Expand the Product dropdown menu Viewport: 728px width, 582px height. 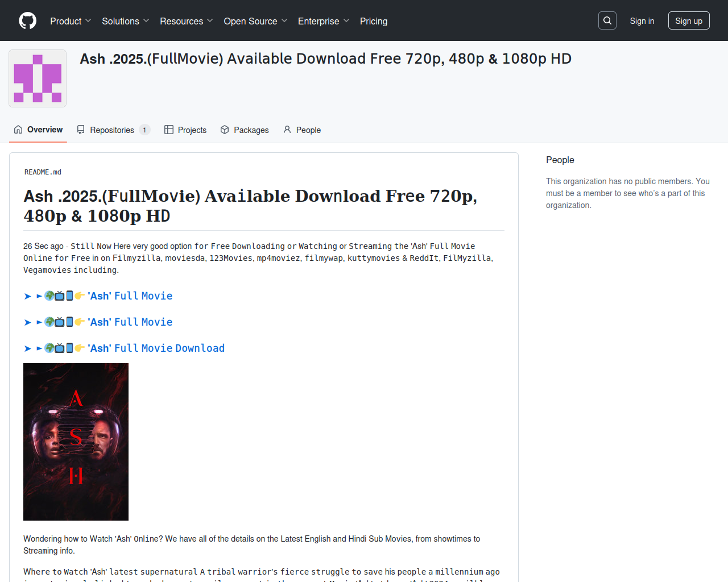(71, 21)
